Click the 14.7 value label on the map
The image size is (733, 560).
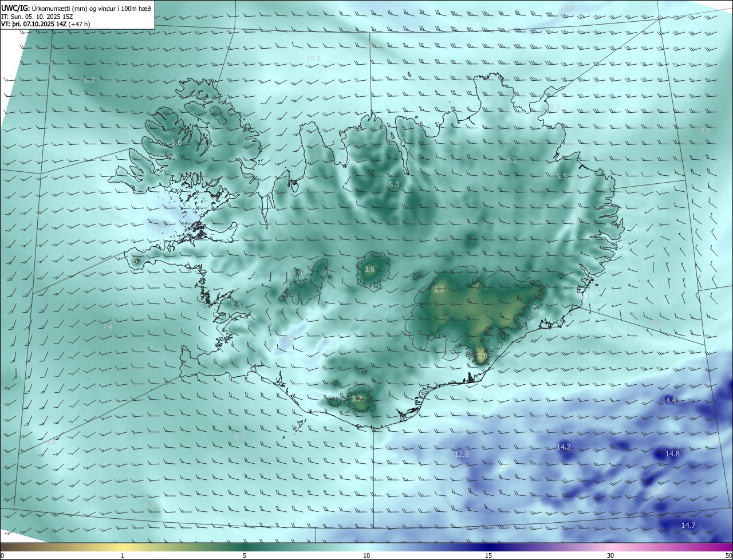point(688,525)
